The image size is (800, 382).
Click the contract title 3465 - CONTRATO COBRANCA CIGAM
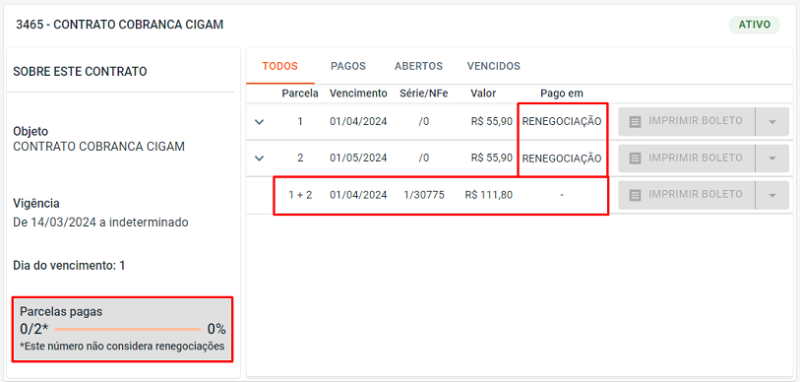tap(119, 24)
